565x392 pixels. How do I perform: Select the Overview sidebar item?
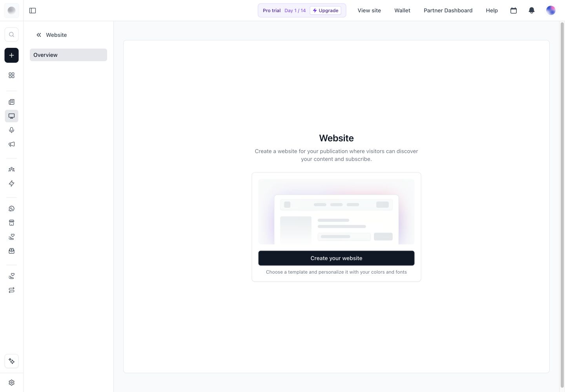click(68, 55)
